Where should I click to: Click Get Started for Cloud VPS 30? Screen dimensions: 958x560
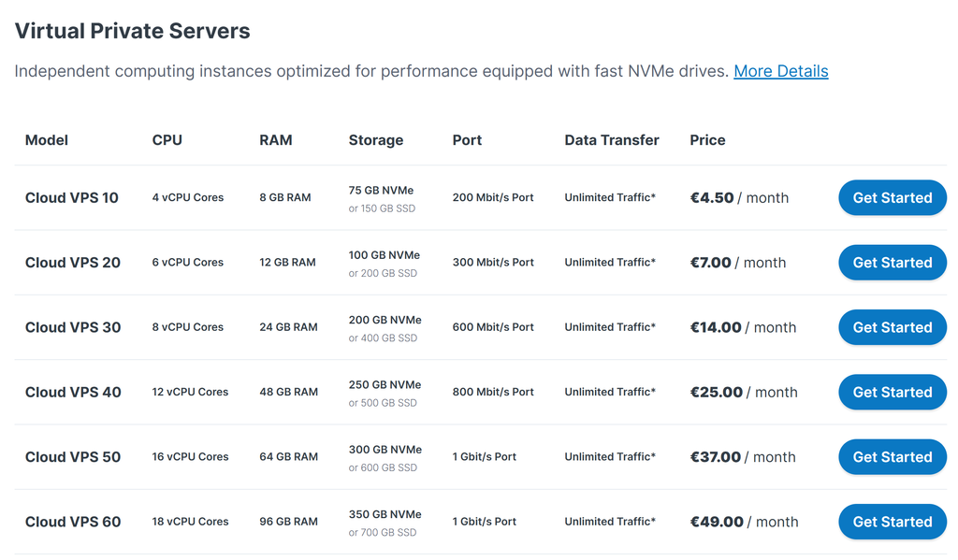click(892, 327)
